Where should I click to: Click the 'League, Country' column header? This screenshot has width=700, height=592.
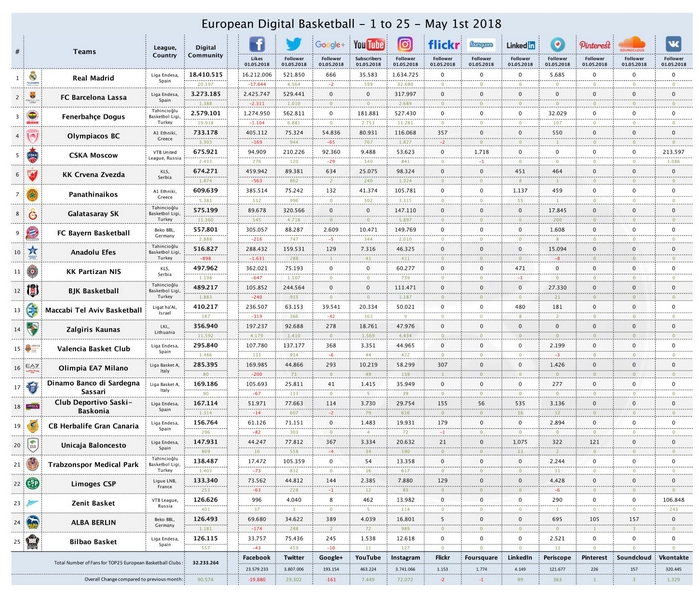pos(165,51)
